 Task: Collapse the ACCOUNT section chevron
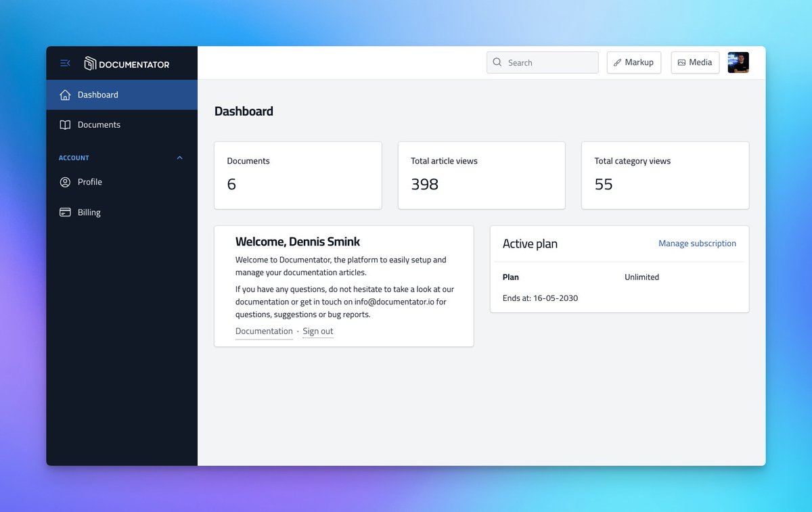pos(179,158)
